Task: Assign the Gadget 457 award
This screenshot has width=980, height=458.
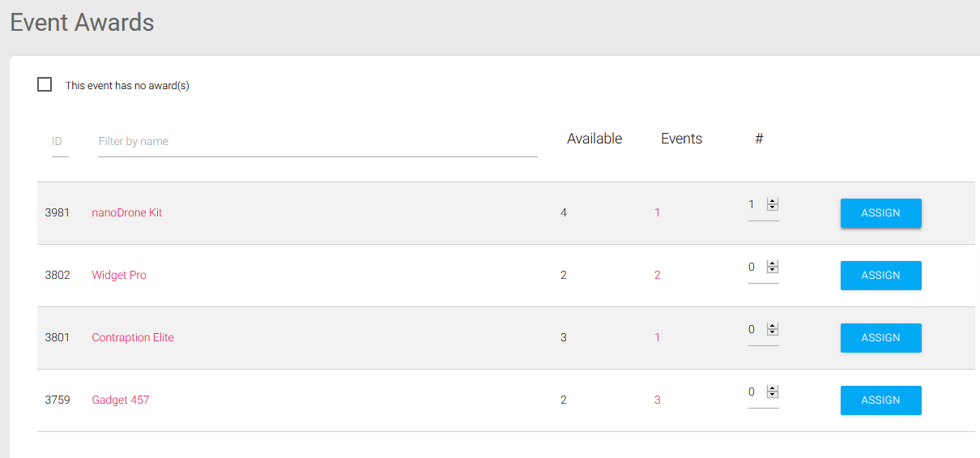Action: click(x=880, y=400)
